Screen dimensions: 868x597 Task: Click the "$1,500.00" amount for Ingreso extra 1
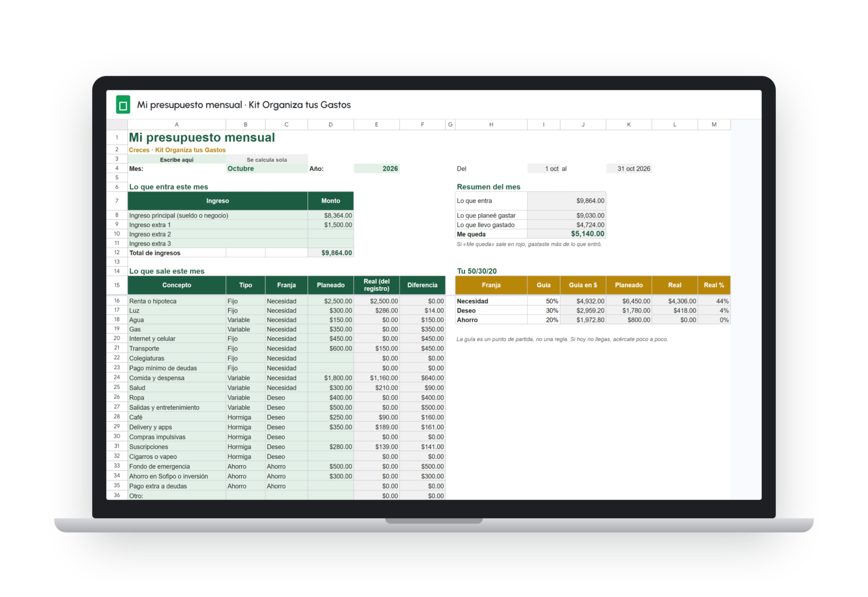click(331, 225)
